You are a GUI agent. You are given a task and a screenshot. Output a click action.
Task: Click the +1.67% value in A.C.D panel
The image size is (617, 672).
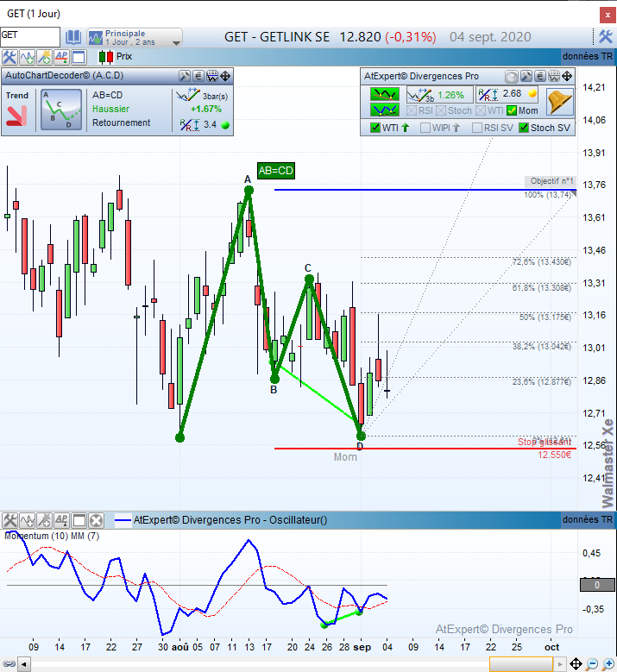(206, 109)
